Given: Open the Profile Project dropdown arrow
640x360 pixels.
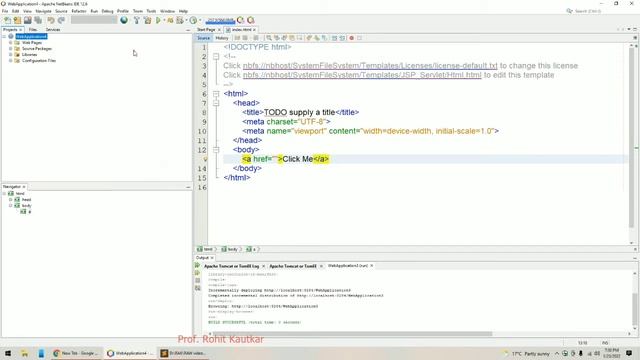Looking at the screenshot, I should point(200,20).
